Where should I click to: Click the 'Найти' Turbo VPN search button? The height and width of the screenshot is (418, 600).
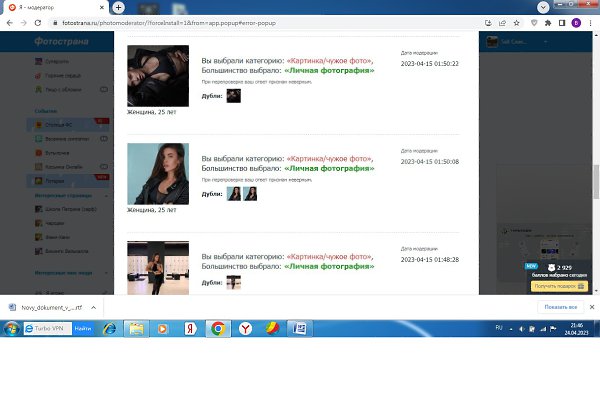[x=84, y=328]
